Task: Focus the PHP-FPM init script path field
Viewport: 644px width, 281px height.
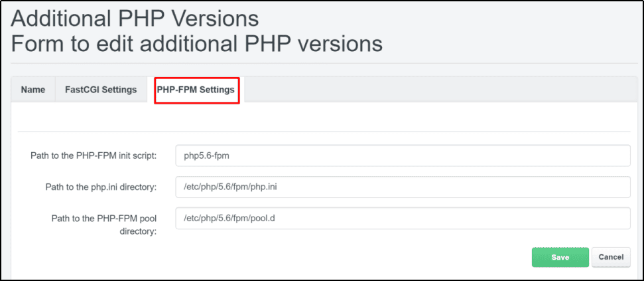Action: [x=403, y=156]
